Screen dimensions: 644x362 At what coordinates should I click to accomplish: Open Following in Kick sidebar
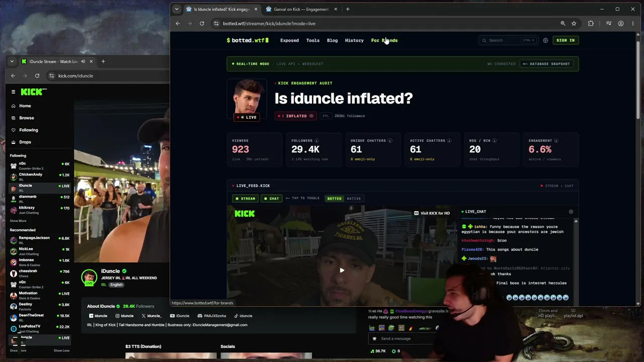click(28, 130)
